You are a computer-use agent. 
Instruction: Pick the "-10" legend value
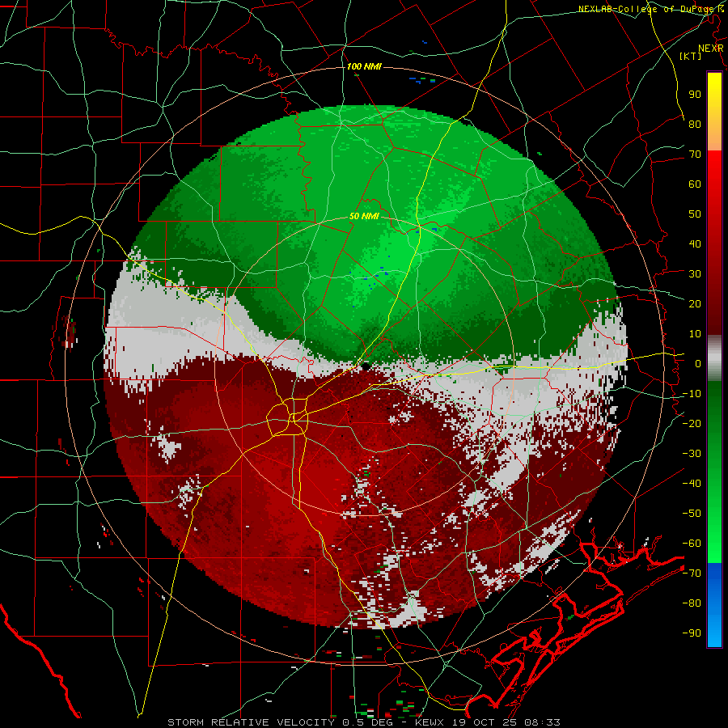pyautogui.click(x=692, y=394)
